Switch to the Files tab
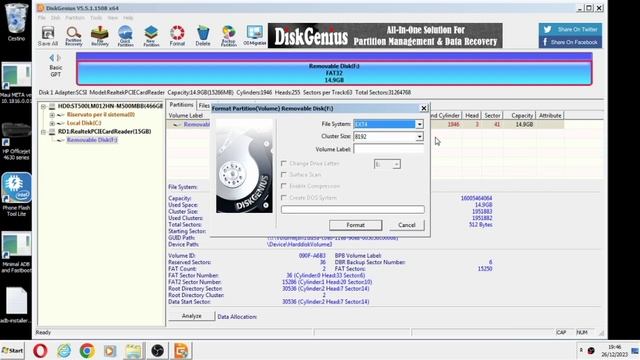The height and width of the screenshot is (360, 640). click(204, 105)
